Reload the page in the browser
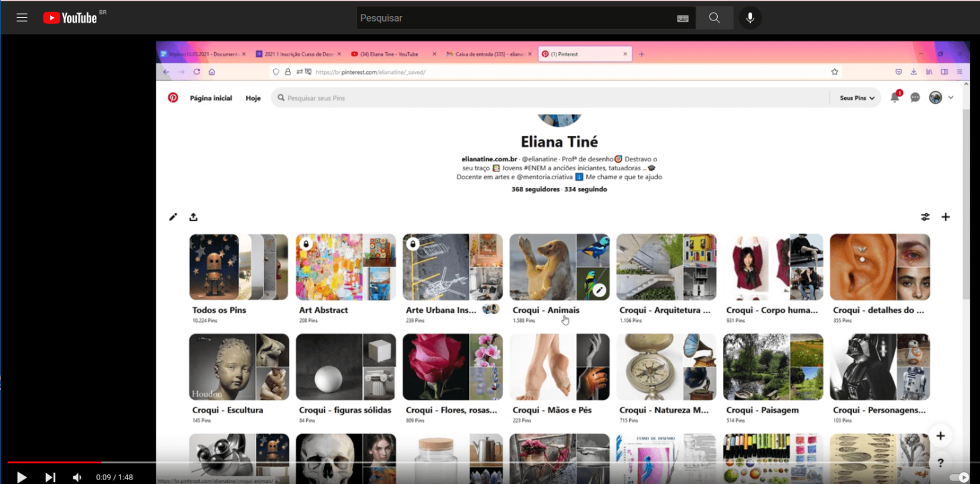This screenshot has width=980, height=484. coord(197,72)
